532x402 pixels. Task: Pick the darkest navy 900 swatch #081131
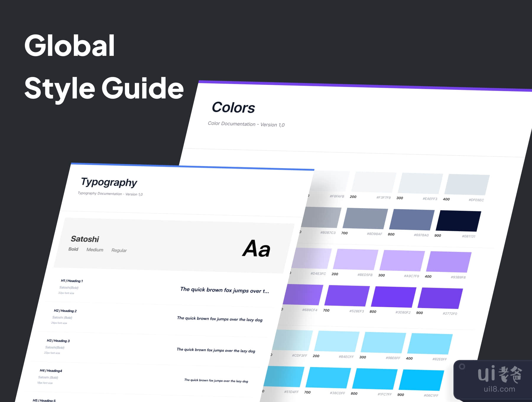[458, 221]
